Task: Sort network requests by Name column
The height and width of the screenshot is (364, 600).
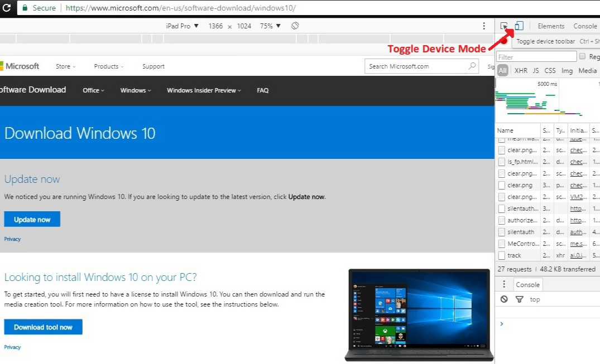Action: [x=518, y=130]
